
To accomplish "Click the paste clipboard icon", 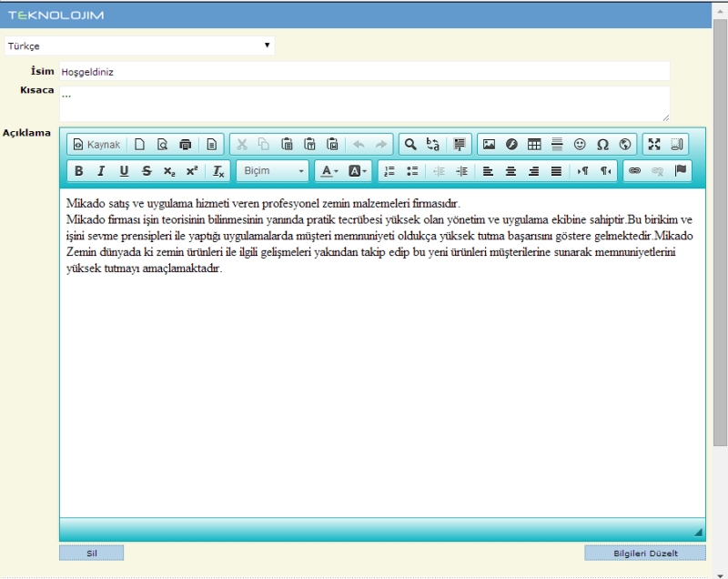I will (x=287, y=145).
